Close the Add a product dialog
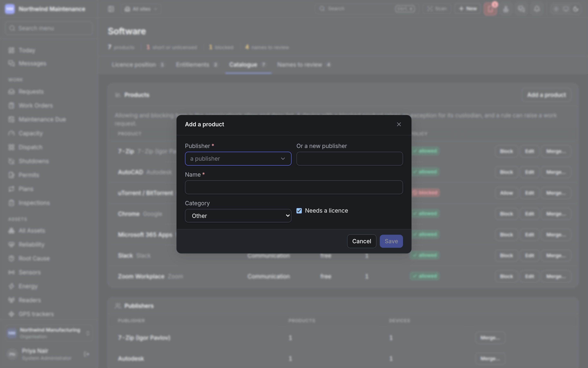Screen dimensions: 588x368 (399, 124)
